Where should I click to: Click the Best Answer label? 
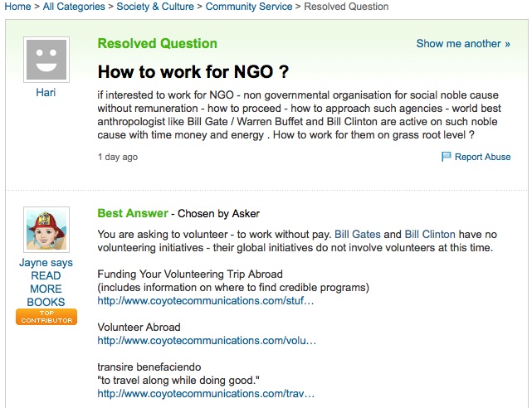(x=133, y=213)
